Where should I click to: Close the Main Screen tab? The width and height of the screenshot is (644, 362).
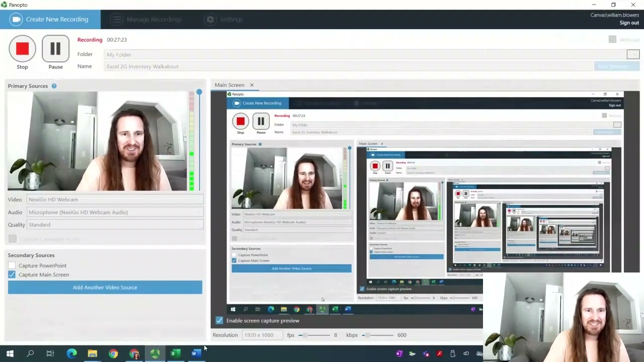point(252,85)
